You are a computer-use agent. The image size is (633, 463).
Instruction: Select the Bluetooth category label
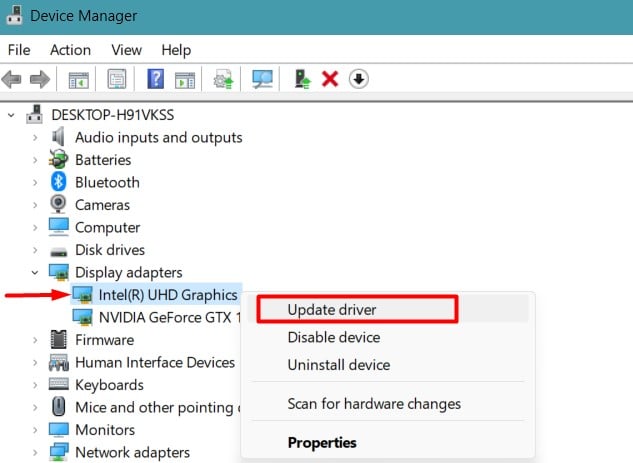click(x=107, y=182)
